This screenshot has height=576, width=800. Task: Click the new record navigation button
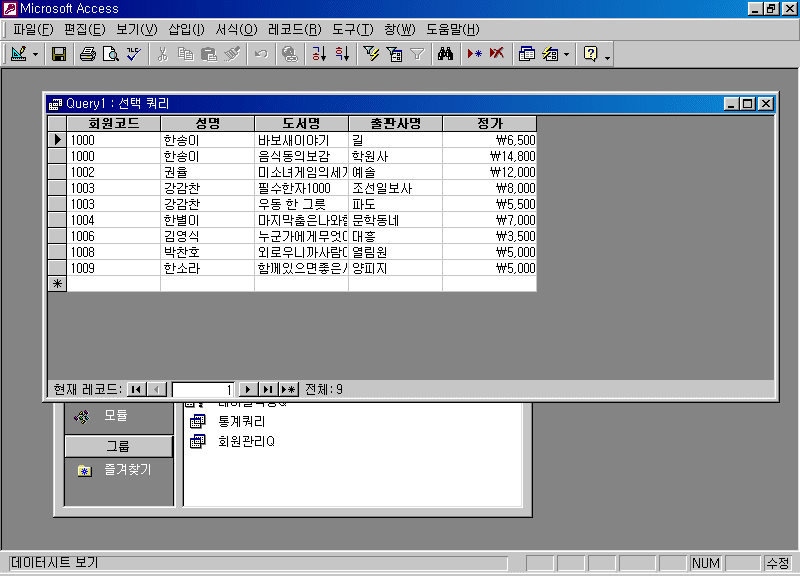(x=288, y=390)
